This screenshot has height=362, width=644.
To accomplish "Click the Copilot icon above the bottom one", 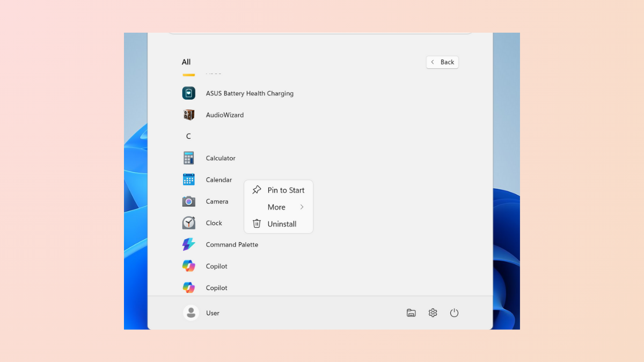I will click(188, 266).
